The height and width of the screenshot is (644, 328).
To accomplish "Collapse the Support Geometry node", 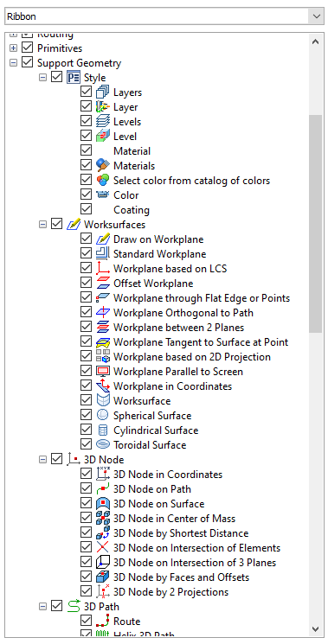I will [14, 63].
